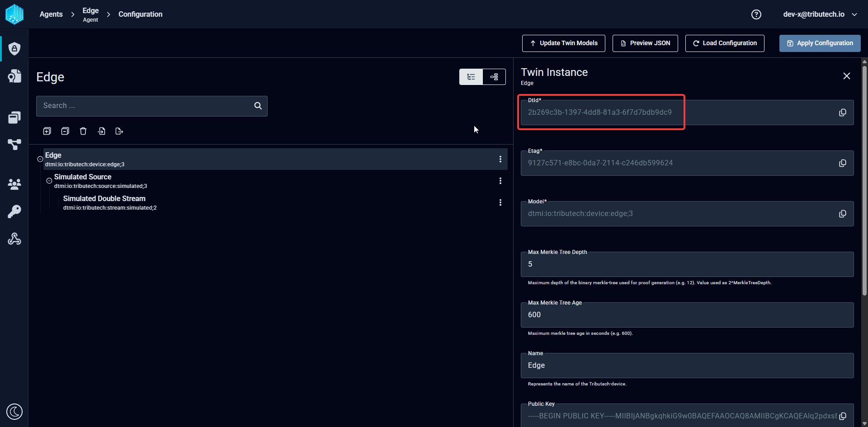Open Simulated Double Stream three-dot menu
The height and width of the screenshot is (427, 868).
tap(500, 202)
